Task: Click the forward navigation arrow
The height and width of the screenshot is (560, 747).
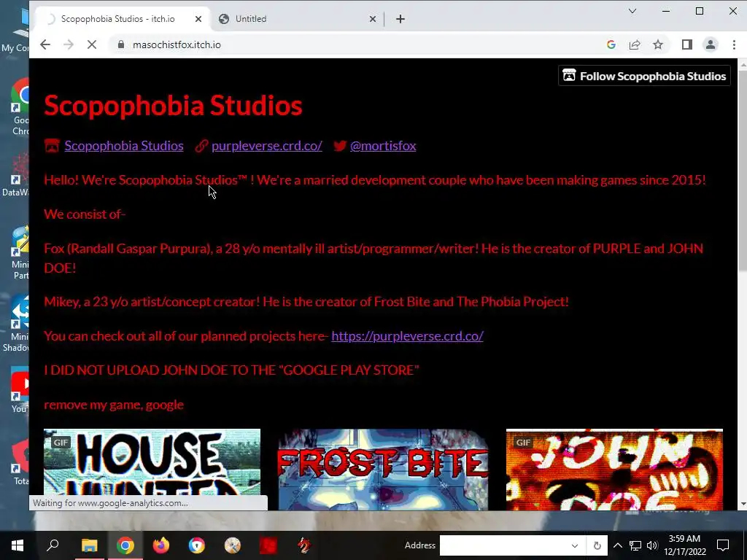Action: click(x=69, y=44)
